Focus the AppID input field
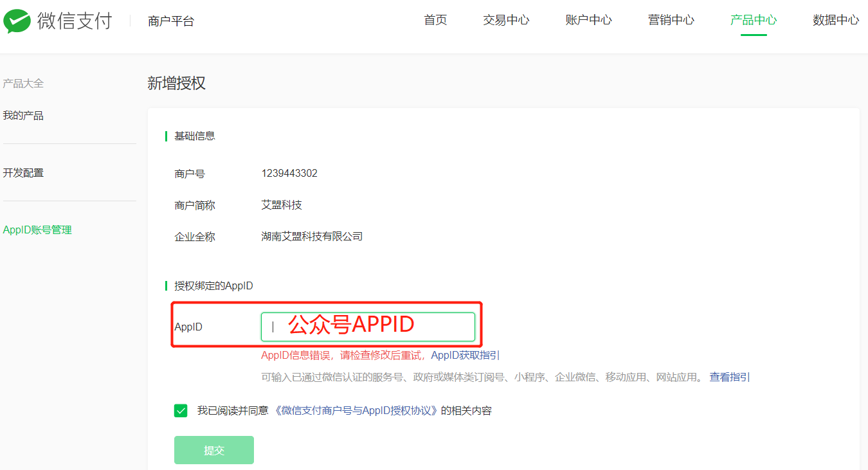This screenshot has width=868, height=470. (x=368, y=327)
